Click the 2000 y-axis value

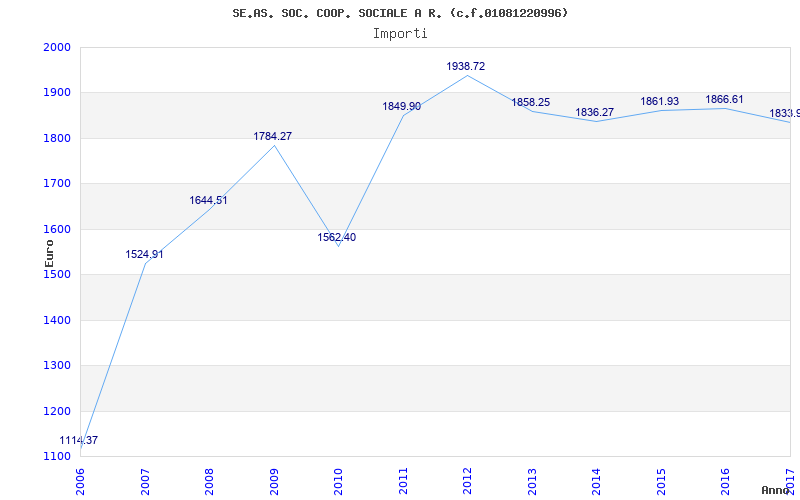pos(57,47)
